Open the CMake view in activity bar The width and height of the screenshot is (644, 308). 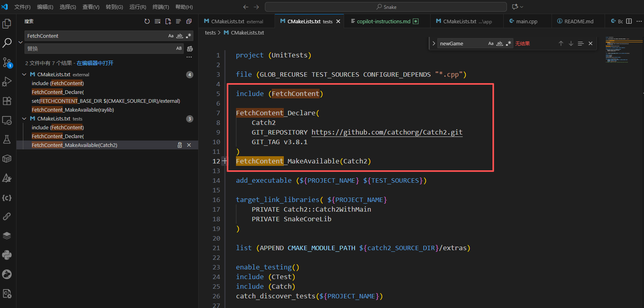tap(7, 178)
